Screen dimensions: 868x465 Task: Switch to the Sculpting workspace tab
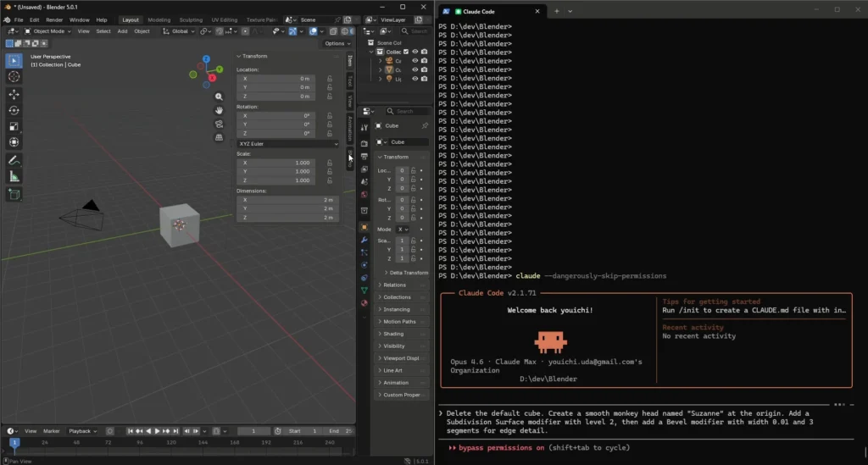point(191,20)
